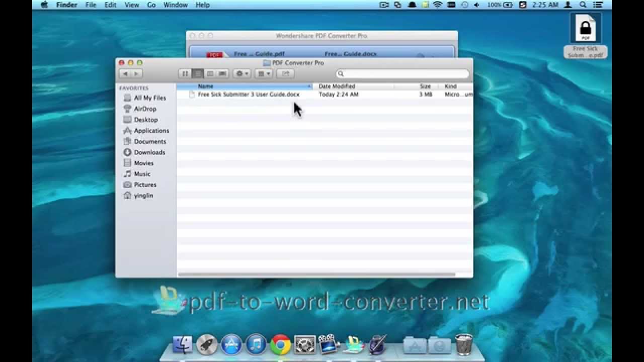Open Applications in the sidebar
Image resolution: width=644 pixels, height=362 pixels.
click(146, 131)
